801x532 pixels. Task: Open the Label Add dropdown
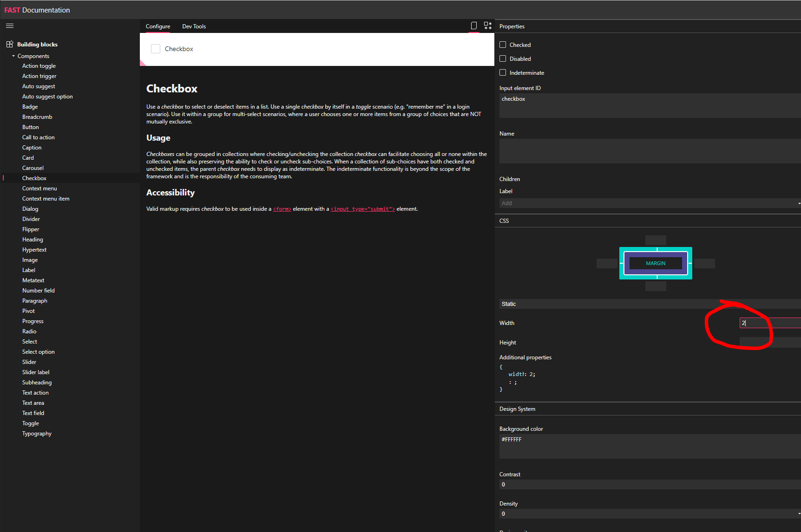pos(798,203)
